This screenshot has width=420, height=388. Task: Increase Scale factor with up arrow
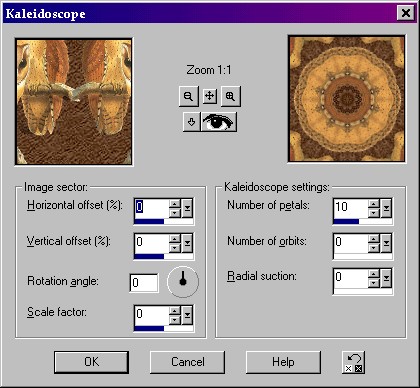[175, 310]
